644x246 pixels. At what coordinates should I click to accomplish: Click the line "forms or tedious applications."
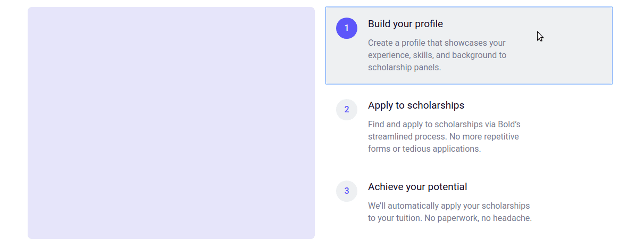click(x=424, y=149)
